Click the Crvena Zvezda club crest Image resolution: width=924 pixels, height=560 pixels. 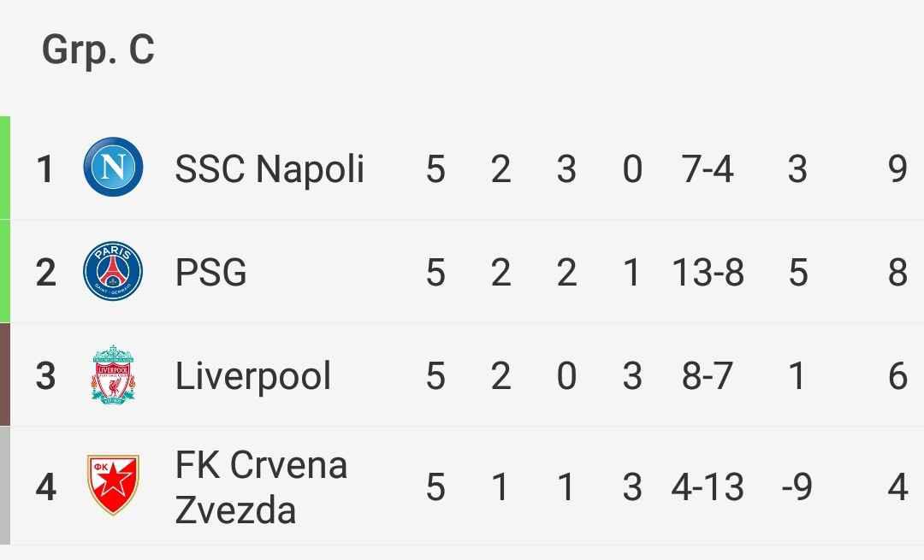click(x=113, y=486)
